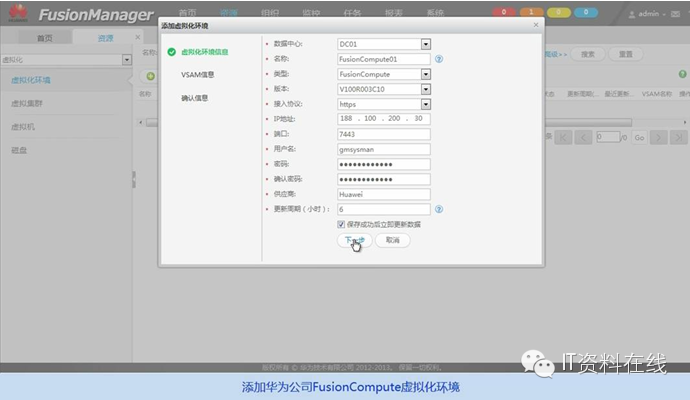This screenshot has width=690, height=400.
Task: Open the 首页 top menu
Action: 187,13
